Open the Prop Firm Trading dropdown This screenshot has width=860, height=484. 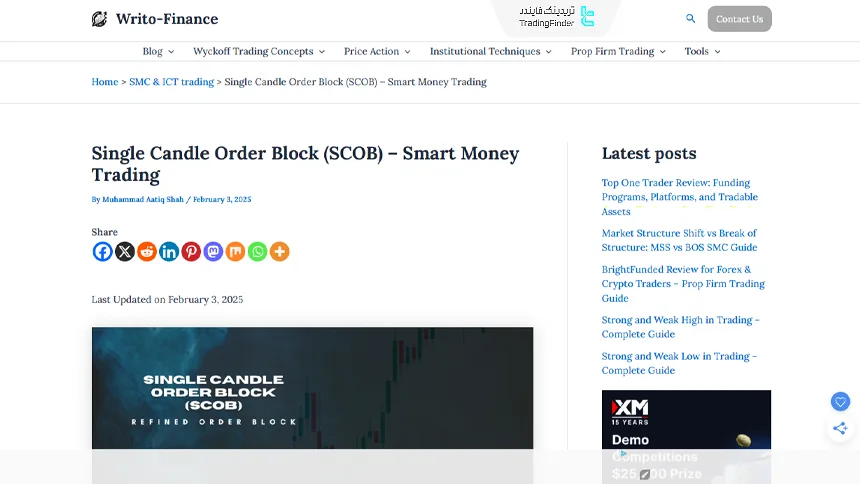(x=618, y=51)
